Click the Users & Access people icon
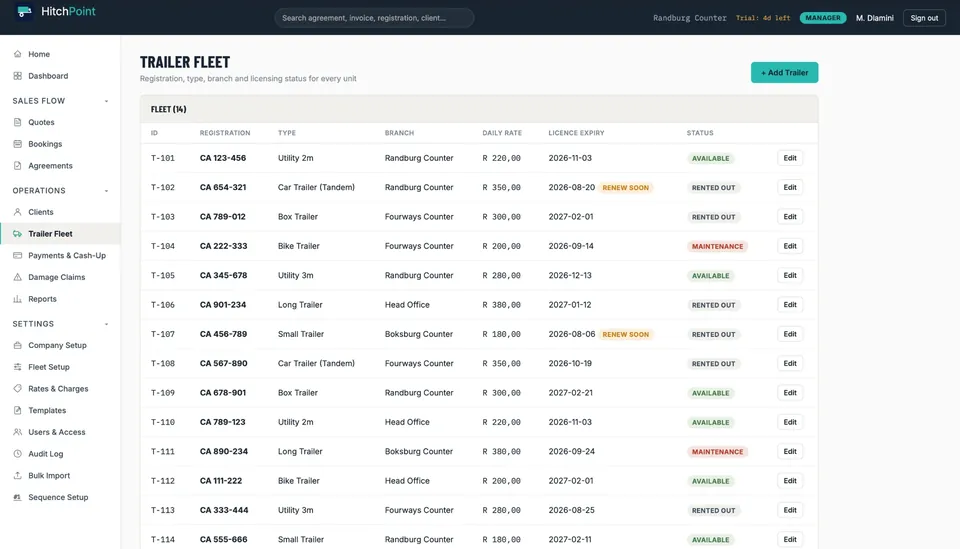 pyautogui.click(x=17, y=432)
